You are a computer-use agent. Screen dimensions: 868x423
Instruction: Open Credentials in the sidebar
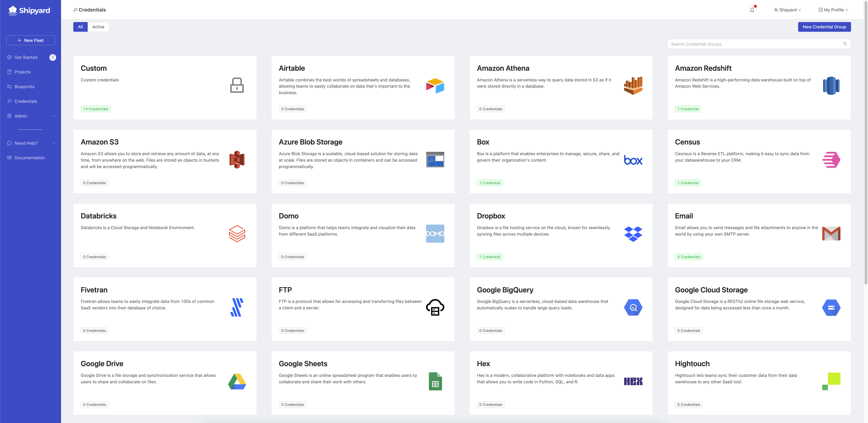26,101
